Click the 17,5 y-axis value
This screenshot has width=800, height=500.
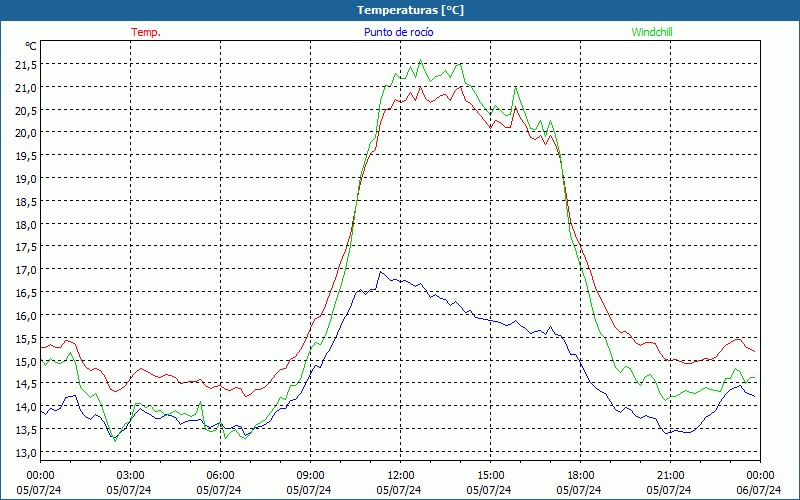click(26, 247)
